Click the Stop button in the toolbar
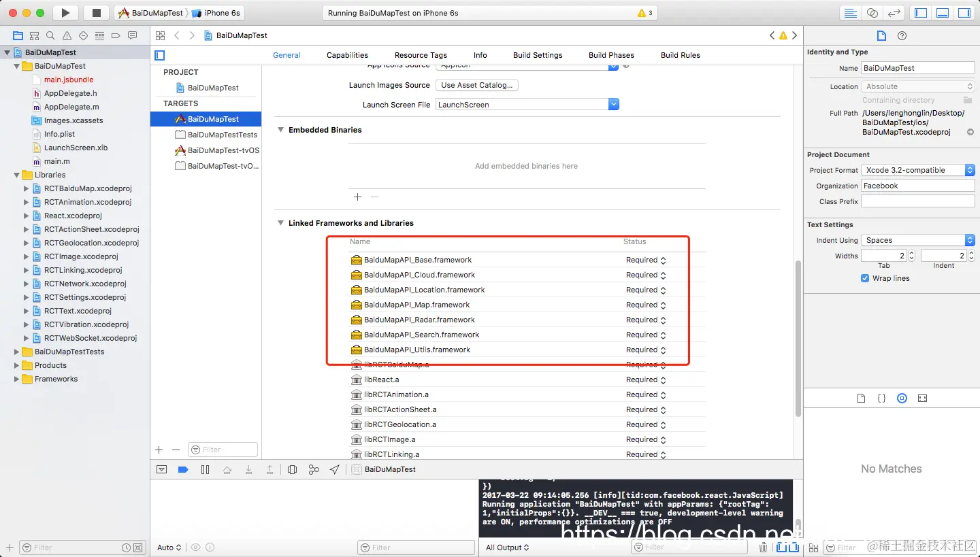The width and height of the screenshot is (980, 557). [x=96, y=13]
